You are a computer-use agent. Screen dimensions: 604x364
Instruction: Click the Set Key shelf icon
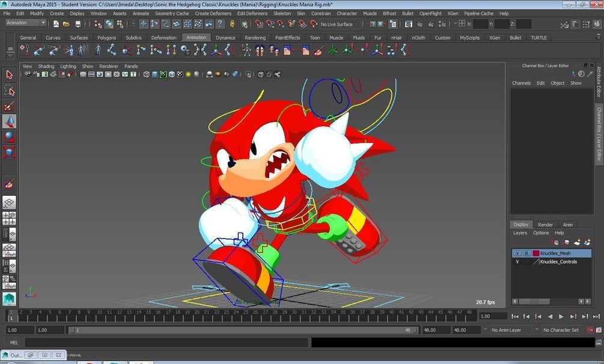click(25, 50)
